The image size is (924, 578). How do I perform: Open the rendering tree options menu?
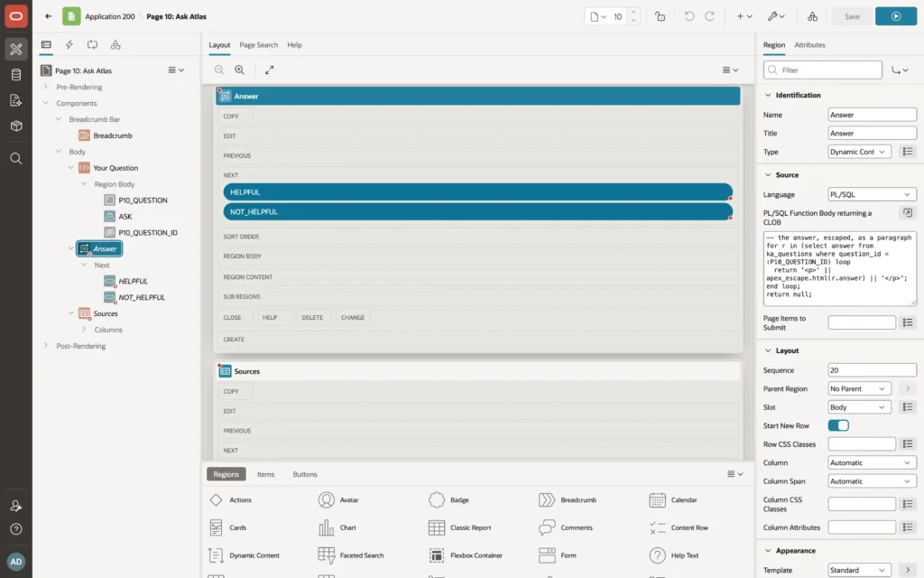click(x=176, y=70)
